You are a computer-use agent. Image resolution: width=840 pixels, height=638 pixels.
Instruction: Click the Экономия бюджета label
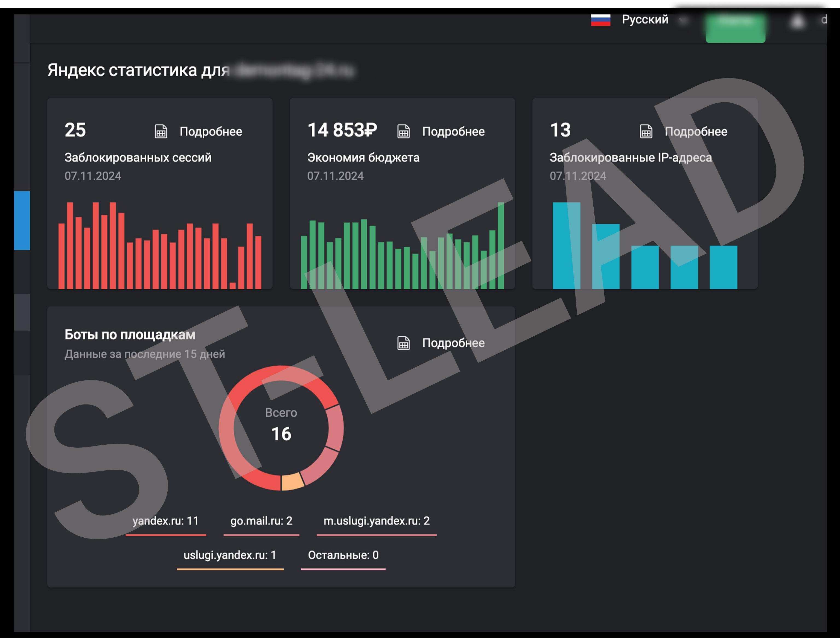coord(363,158)
